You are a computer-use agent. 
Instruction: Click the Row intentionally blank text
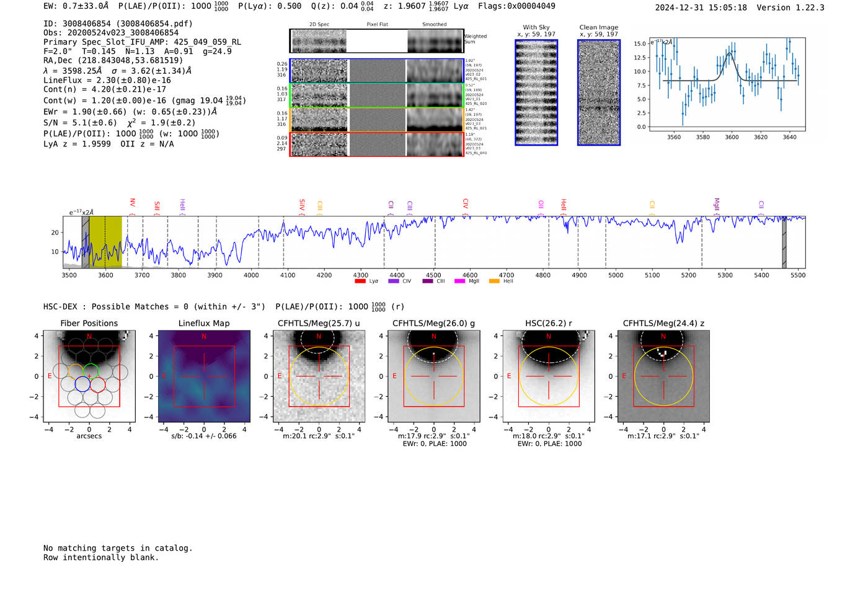click(x=101, y=557)
